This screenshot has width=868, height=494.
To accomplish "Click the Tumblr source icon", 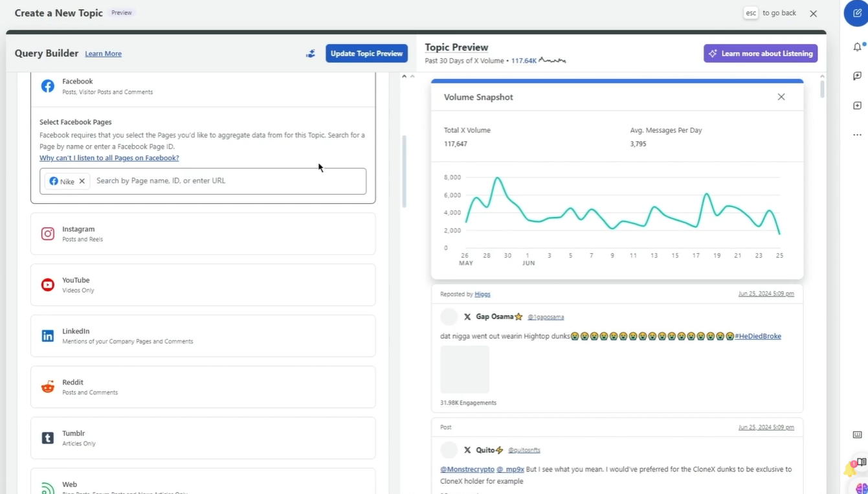I will pos(48,438).
